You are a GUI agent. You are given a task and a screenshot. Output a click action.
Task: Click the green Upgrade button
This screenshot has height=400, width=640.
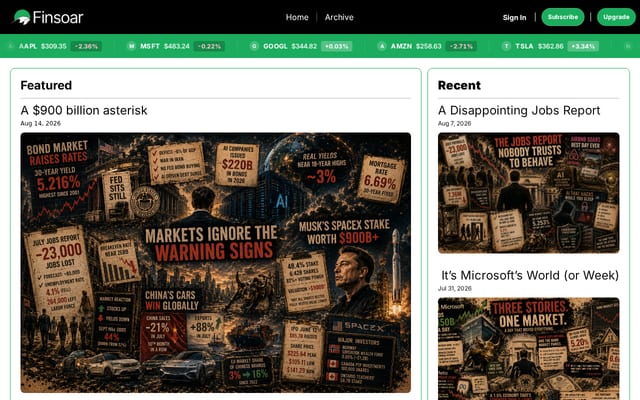[x=616, y=17]
